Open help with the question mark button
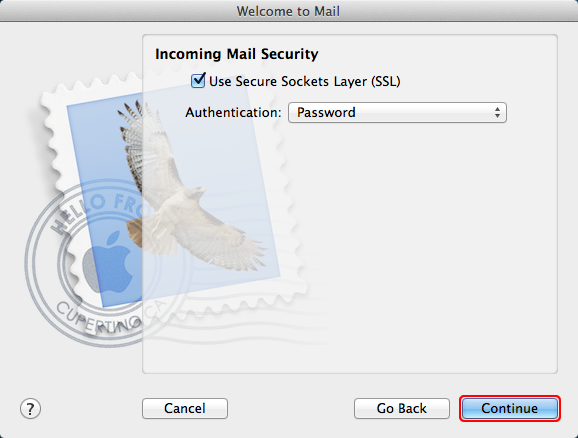The height and width of the screenshot is (438, 578). (x=30, y=409)
